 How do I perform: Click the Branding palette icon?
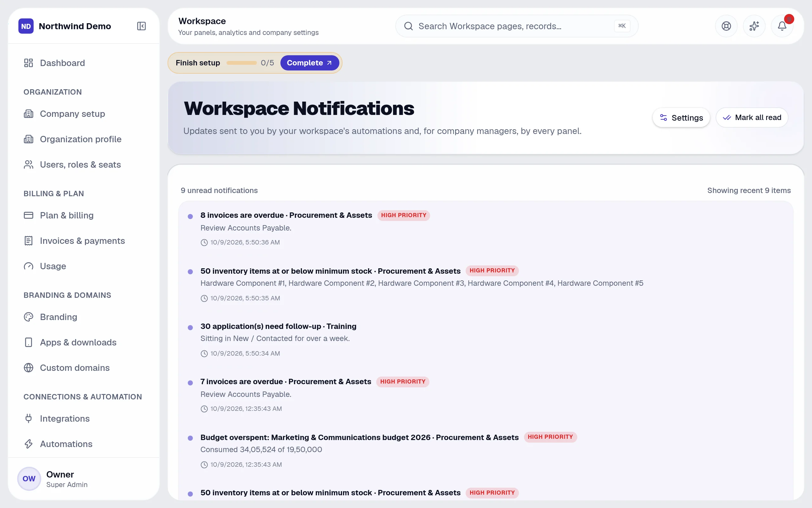pyautogui.click(x=29, y=317)
